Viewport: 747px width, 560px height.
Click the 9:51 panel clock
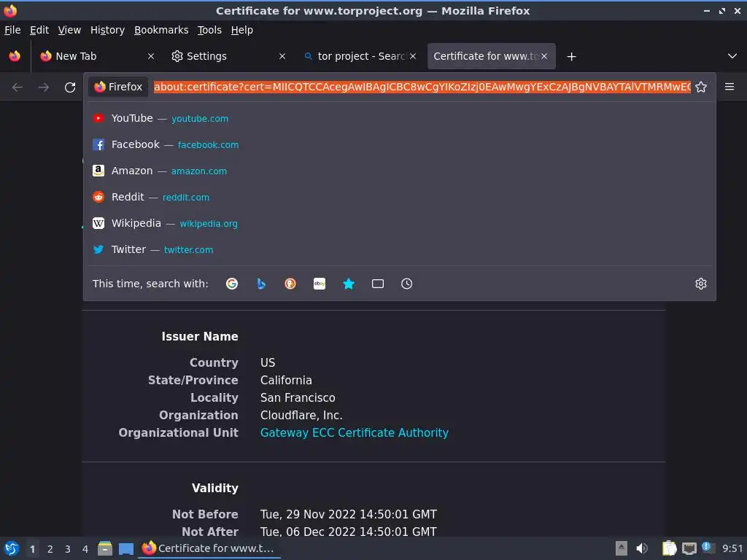click(x=732, y=548)
